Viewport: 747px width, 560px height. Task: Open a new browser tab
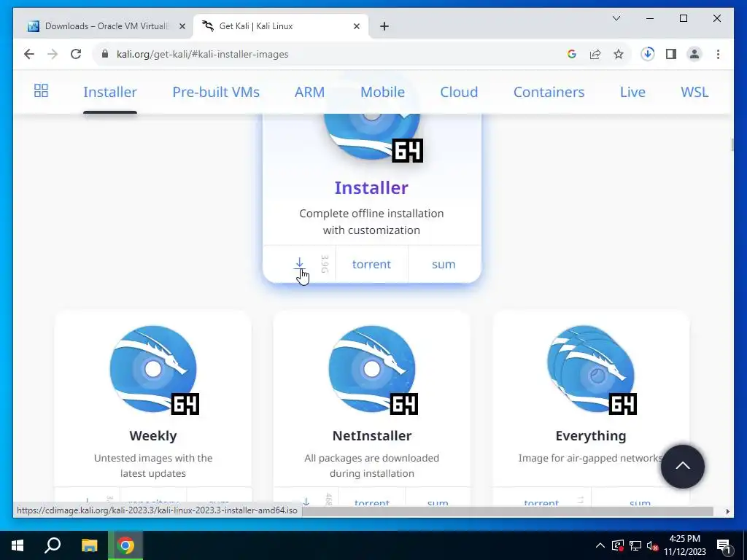point(384,26)
